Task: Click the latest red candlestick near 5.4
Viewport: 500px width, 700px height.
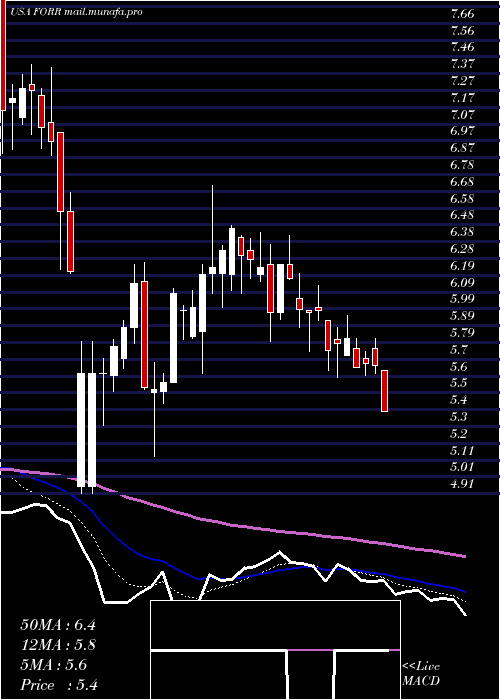Action: [x=384, y=391]
